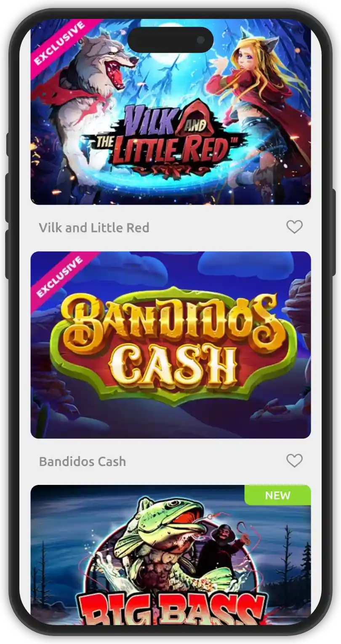Viewport: 341px width, 644px height.
Task: Open the Vilk and the Little Red game thumbnail
Action: point(170,112)
